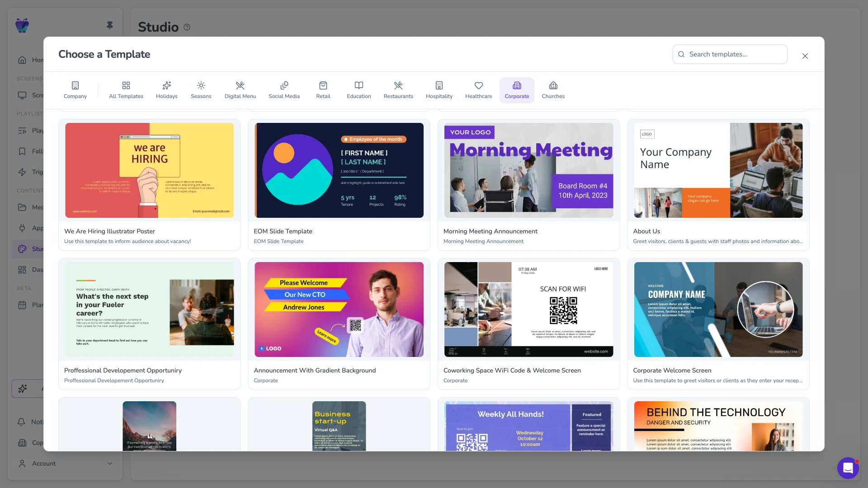Select the Hospitality category icon
Image resolution: width=868 pixels, height=488 pixels.
coord(439,85)
